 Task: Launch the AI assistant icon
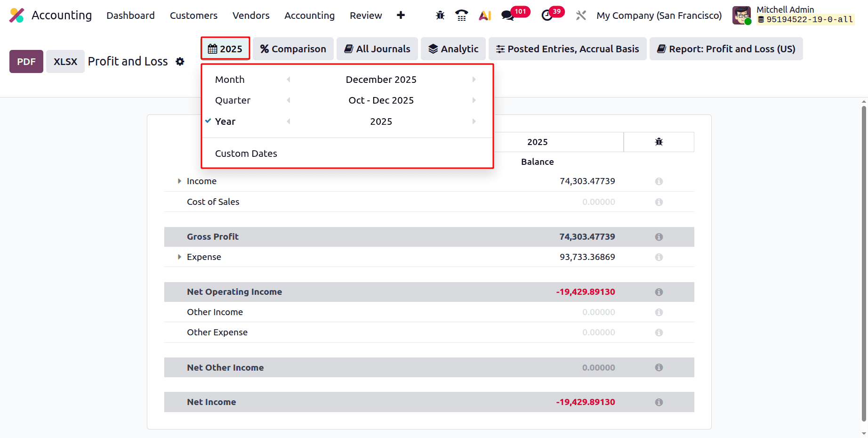point(484,15)
